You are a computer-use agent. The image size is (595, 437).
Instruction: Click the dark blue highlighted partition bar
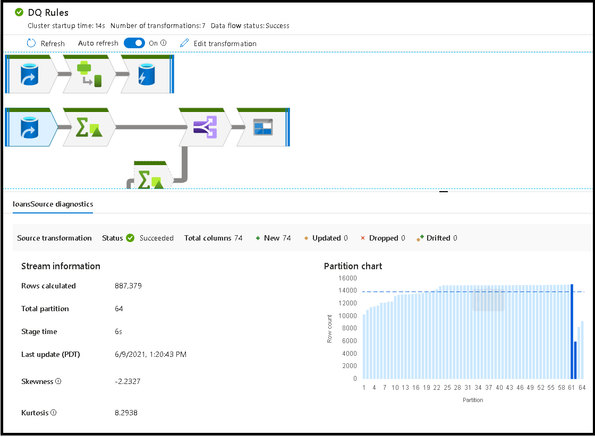[572, 331]
